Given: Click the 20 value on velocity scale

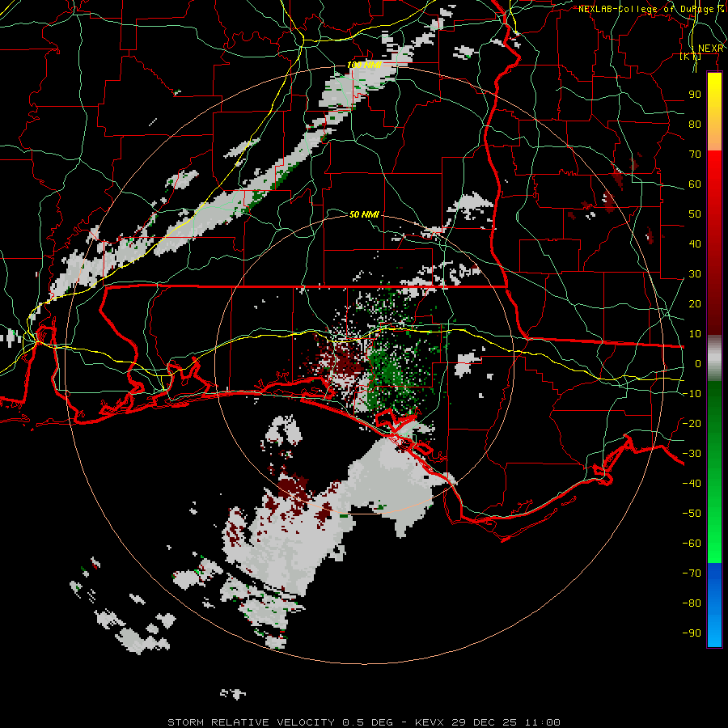Looking at the screenshot, I should coord(695,303).
